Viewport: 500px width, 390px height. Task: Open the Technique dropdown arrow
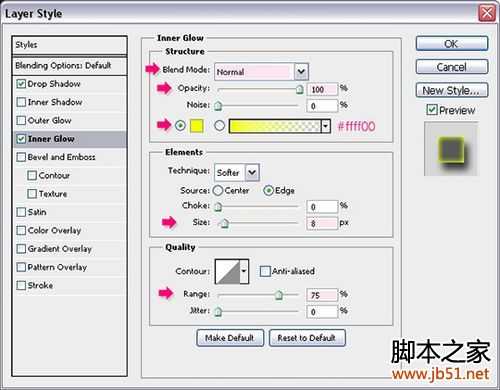[x=252, y=172]
